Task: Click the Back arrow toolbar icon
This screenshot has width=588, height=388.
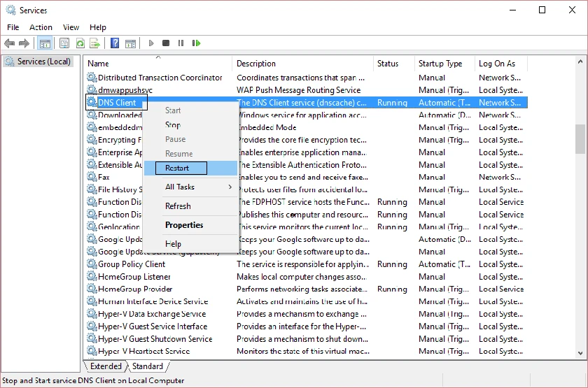Action: coord(9,43)
